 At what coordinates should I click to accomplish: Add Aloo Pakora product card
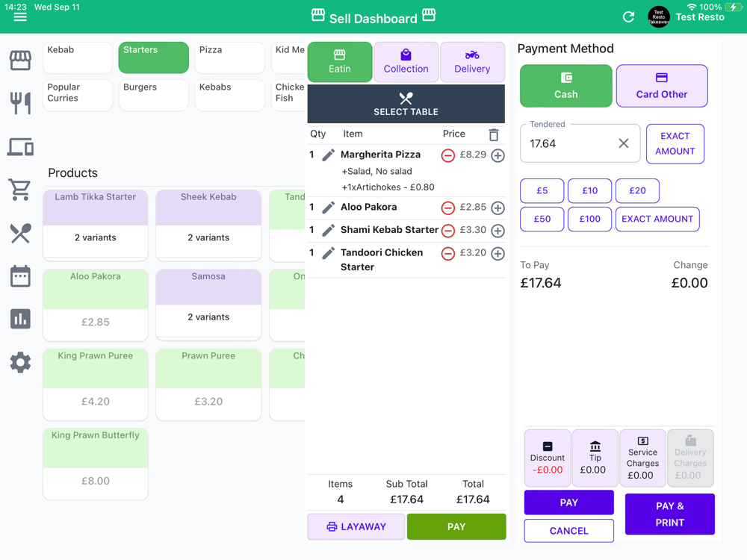coord(96,305)
